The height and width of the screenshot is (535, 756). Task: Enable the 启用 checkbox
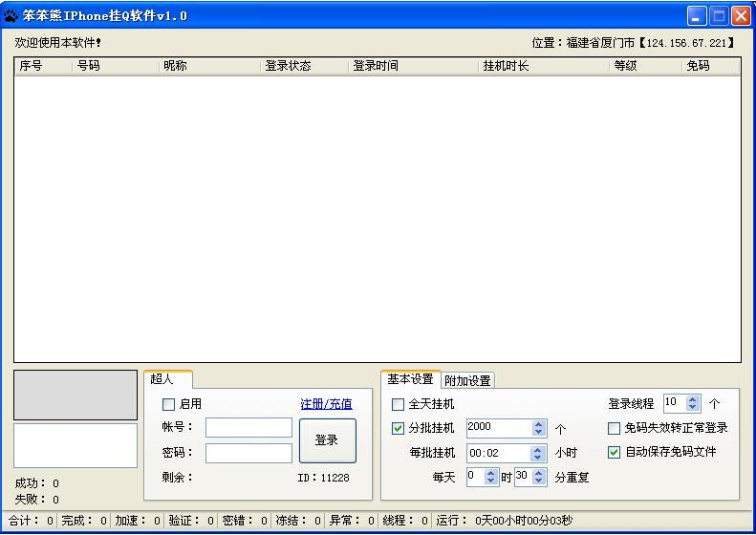[169, 404]
